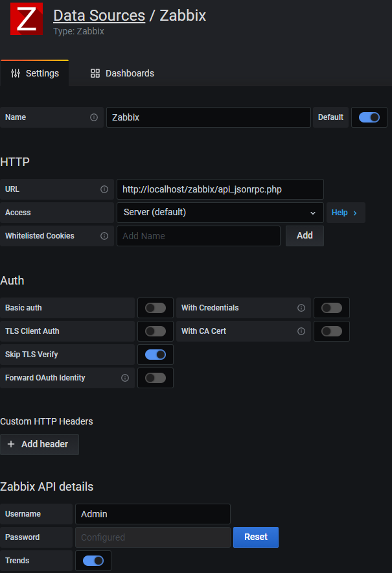Toggle the Default data source switch

[369, 117]
